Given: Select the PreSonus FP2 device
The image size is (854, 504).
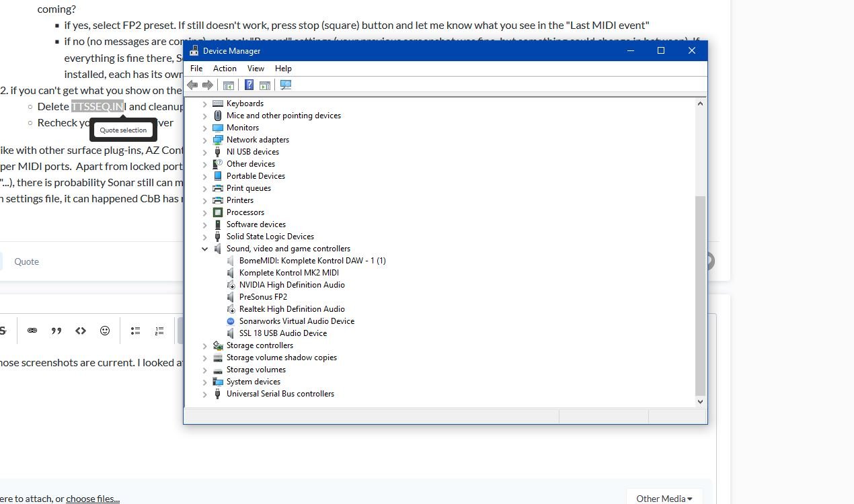Looking at the screenshot, I should pos(263,297).
